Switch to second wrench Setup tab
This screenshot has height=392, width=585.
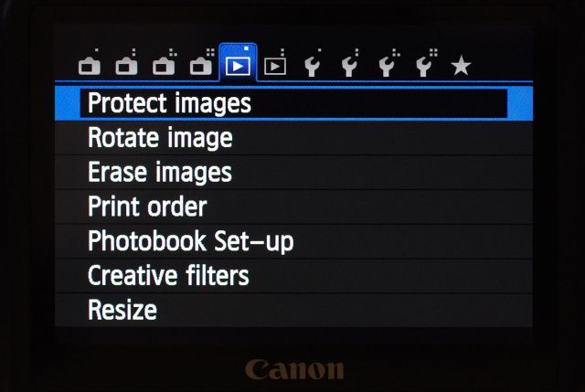pos(349,65)
